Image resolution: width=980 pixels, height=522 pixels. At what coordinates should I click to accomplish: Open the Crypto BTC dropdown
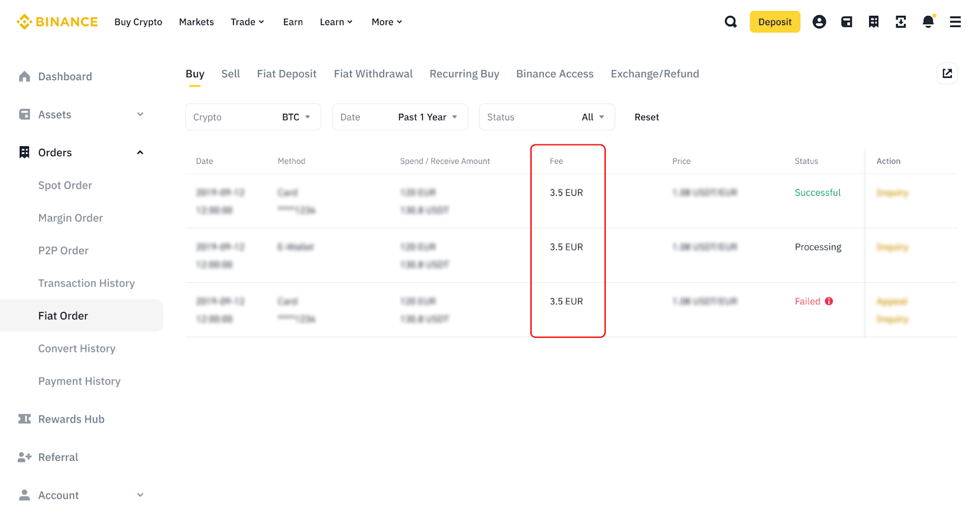253,117
